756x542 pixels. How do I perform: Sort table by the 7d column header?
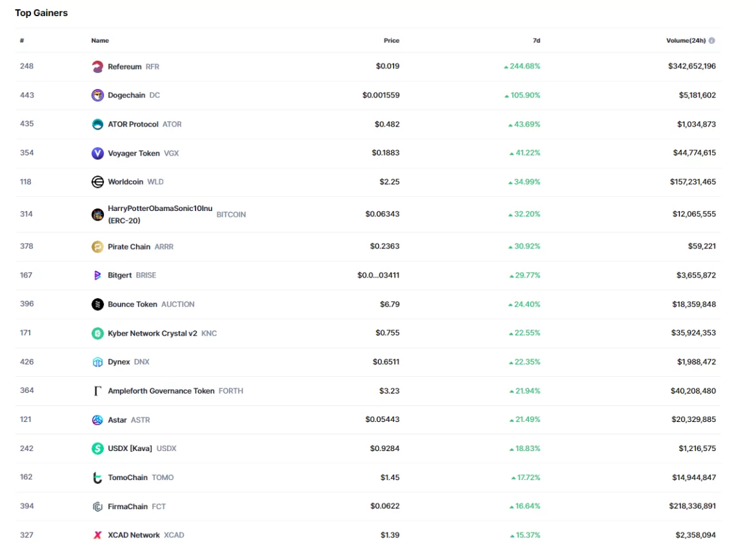[536, 41]
